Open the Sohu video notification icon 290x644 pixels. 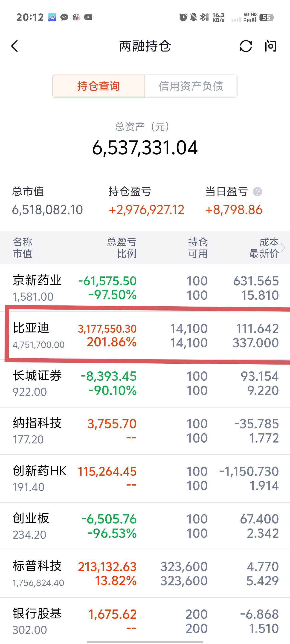tap(76, 17)
